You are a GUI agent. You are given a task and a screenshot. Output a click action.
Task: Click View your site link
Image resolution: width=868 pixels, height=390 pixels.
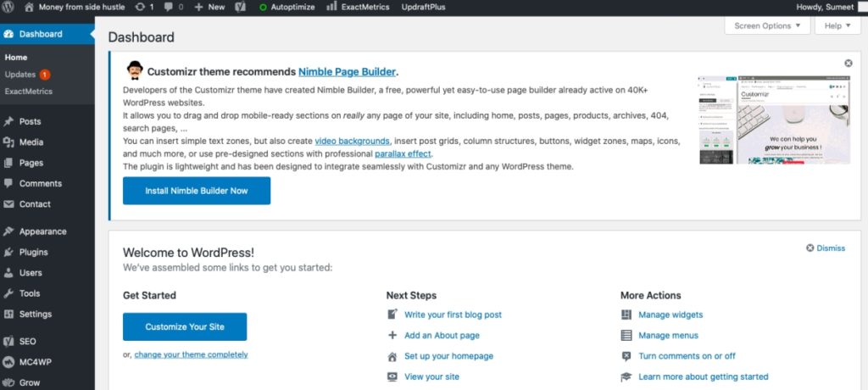coord(431,376)
